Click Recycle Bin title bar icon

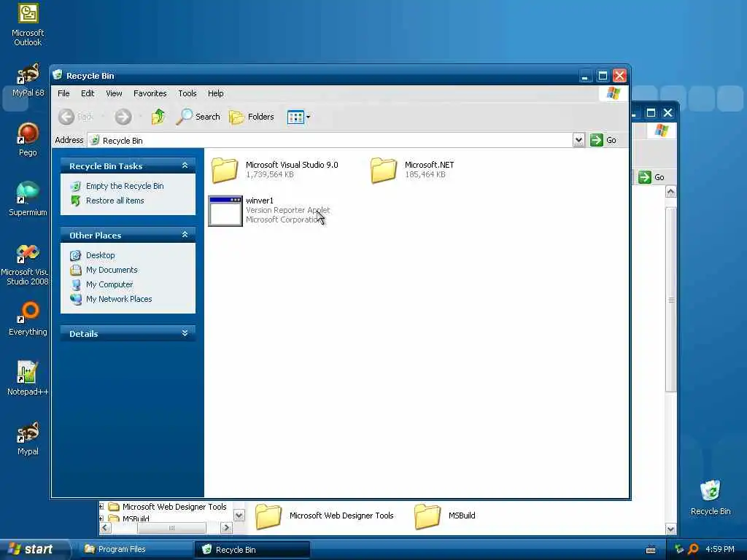pyautogui.click(x=58, y=75)
